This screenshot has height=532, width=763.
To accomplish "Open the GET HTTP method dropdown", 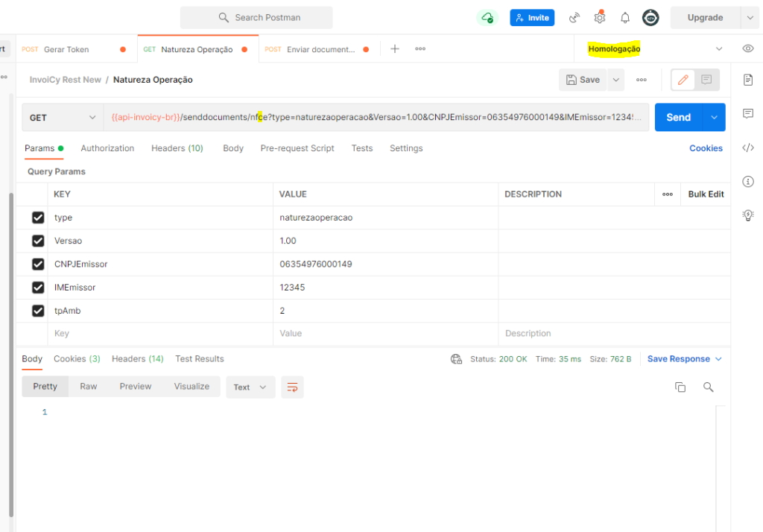I will (x=63, y=118).
